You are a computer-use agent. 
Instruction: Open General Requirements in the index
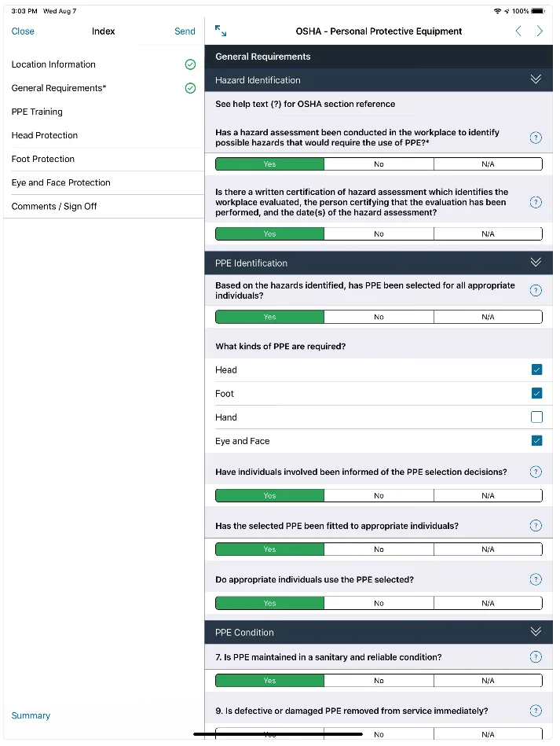pos(104,88)
